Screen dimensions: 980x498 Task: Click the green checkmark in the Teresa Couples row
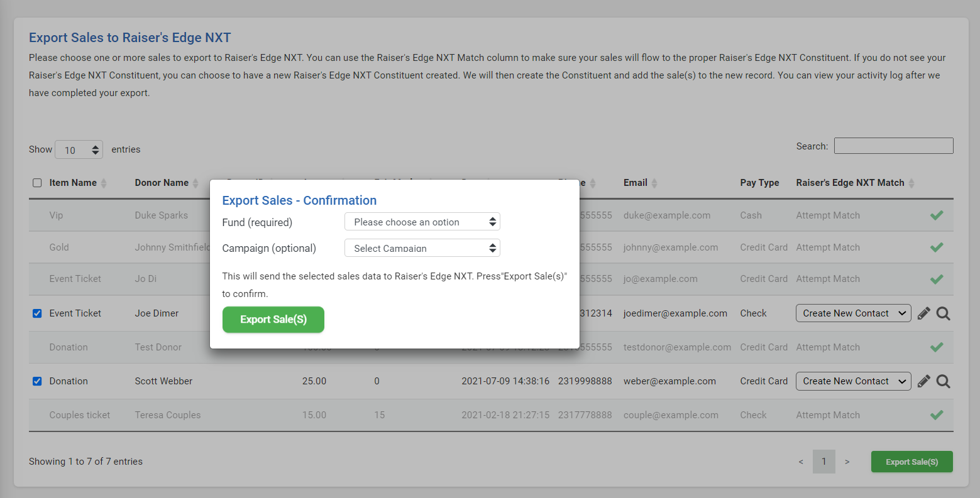tap(937, 415)
